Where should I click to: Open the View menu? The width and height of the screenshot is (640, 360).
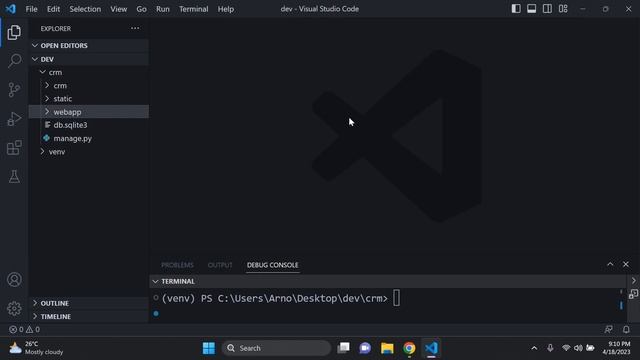[x=118, y=9]
